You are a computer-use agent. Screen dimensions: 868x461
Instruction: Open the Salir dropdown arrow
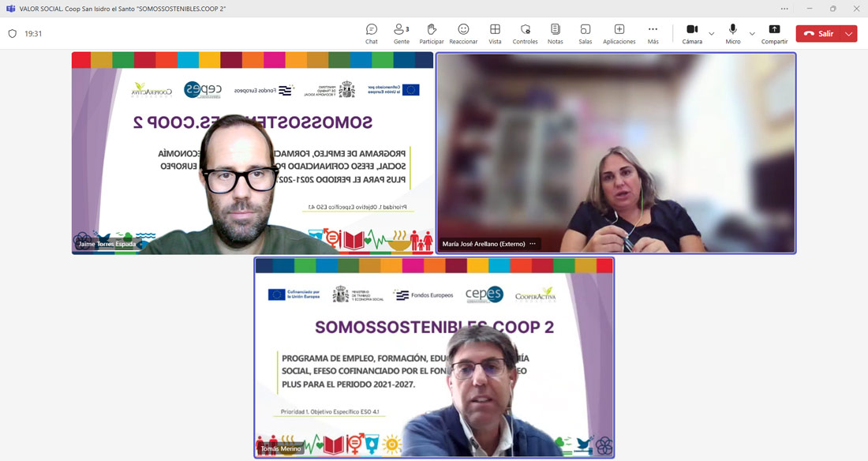click(849, 34)
